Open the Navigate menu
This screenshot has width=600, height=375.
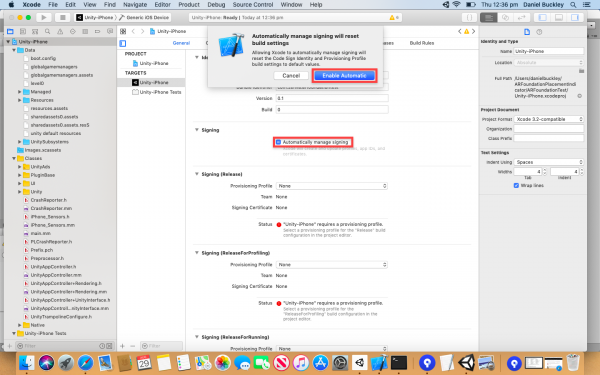[x=135, y=5]
